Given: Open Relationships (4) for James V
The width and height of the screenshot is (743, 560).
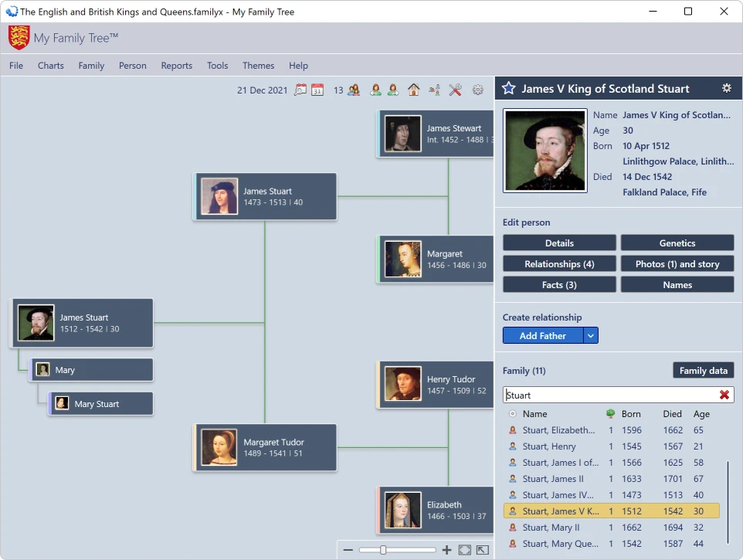Looking at the screenshot, I should point(558,263).
